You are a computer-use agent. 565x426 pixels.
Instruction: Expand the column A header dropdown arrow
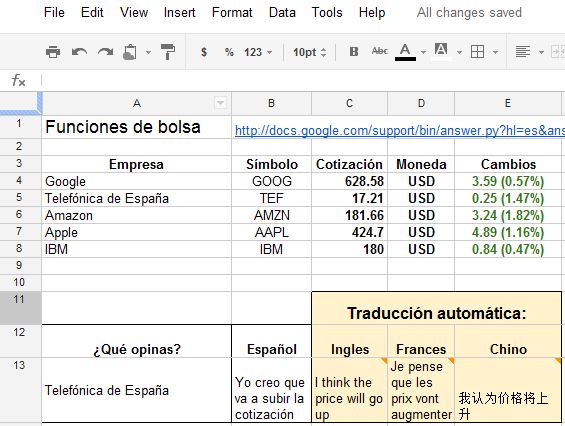pyautogui.click(x=220, y=103)
